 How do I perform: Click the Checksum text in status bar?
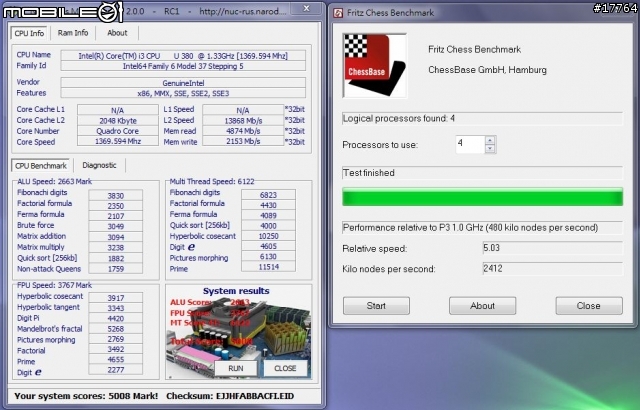pos(230,396)
